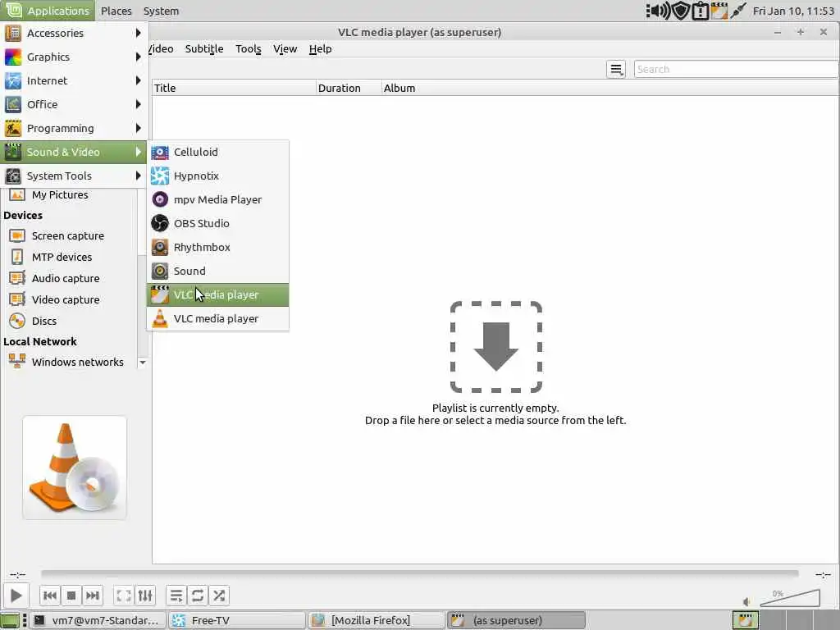
Task: Open shield security tray icon
Action: 680,11
